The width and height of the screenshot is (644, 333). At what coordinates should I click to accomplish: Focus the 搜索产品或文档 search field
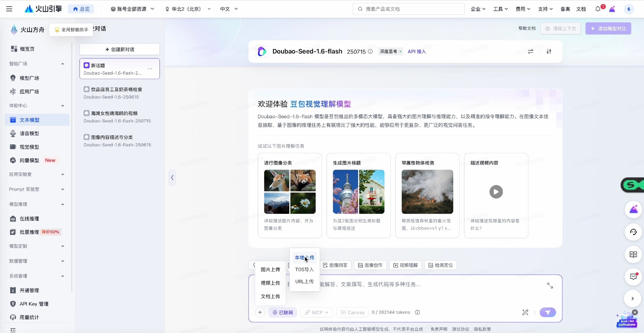click(409, 9)
